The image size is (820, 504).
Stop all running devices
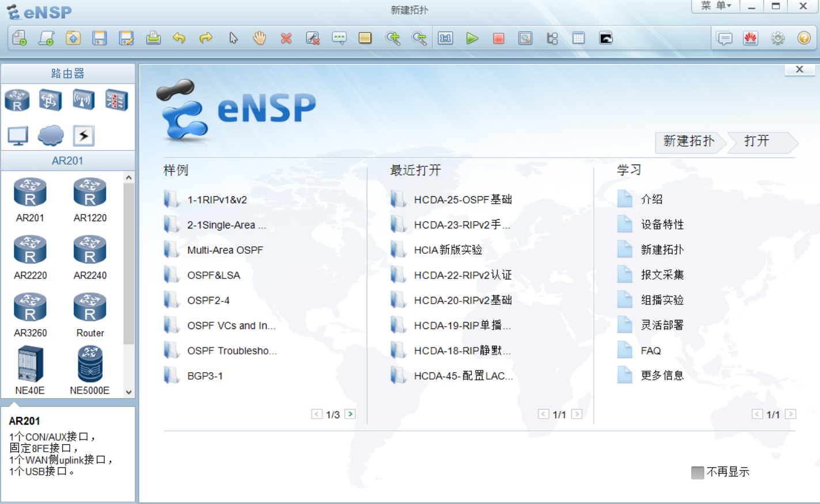tap(499, 38)
